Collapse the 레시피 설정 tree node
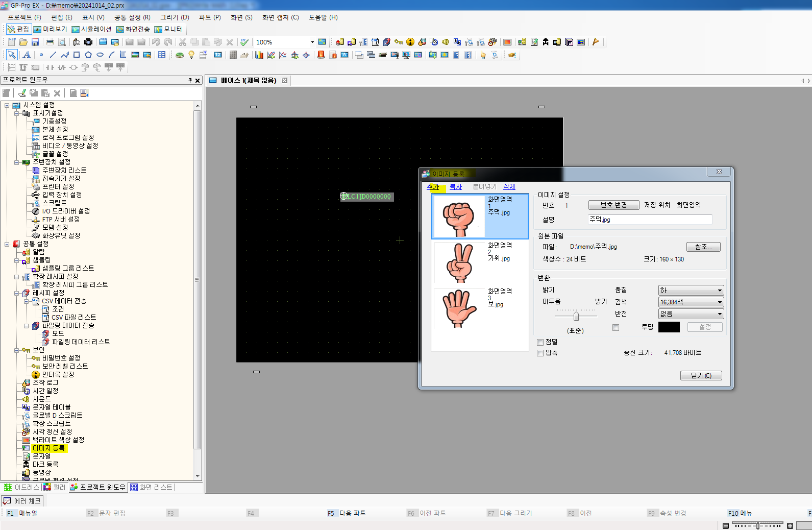 [17, 293]
